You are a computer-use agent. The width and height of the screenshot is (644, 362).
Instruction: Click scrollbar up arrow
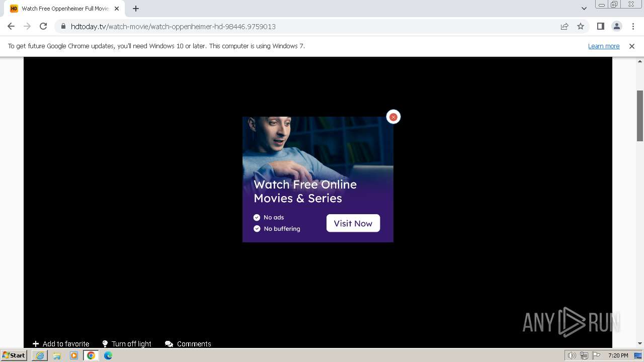pos(640,60)
